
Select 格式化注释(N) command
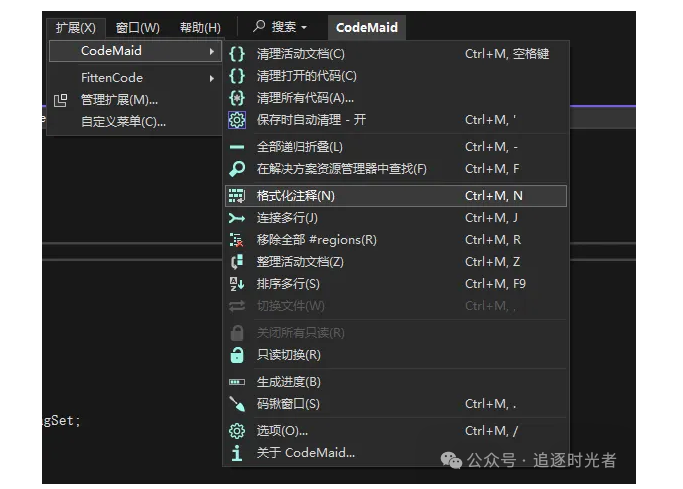tap(396, 196)
